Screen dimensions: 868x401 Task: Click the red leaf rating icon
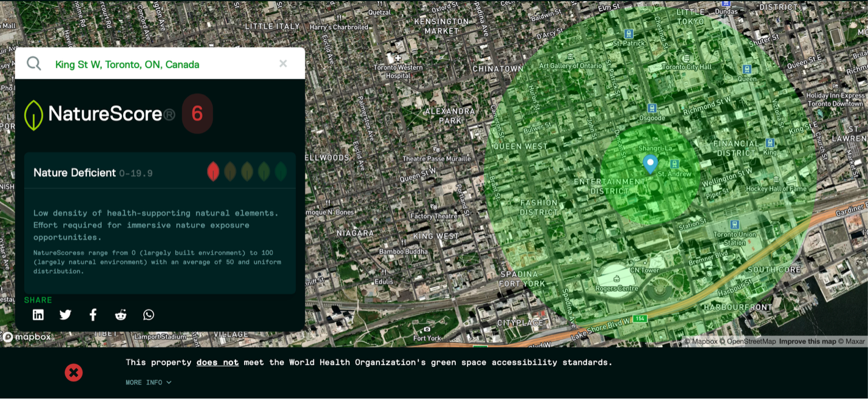(213, 172)
